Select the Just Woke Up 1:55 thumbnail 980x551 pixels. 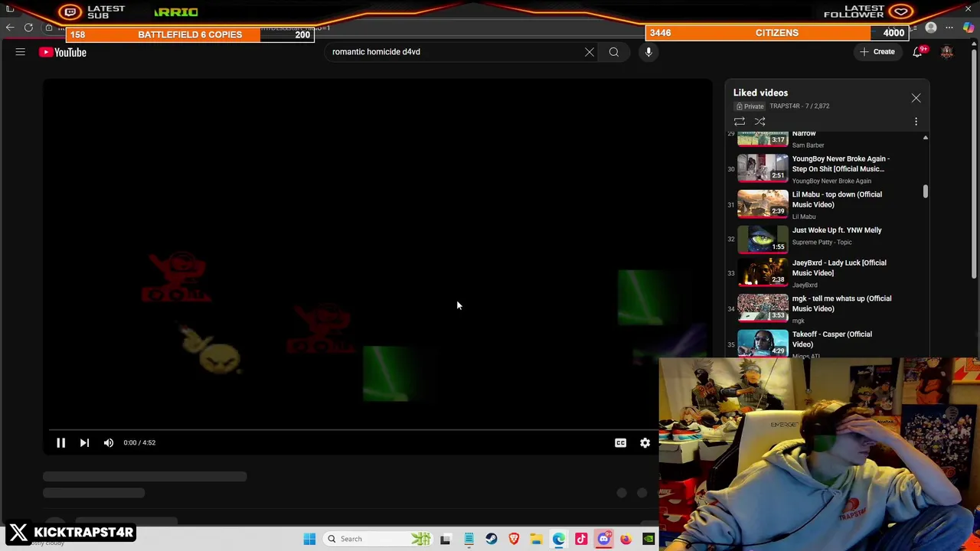[x=763, y=239]
